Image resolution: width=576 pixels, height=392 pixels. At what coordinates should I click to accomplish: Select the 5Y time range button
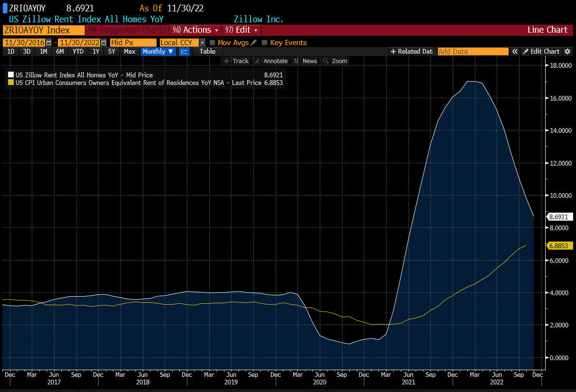(111, 51)
